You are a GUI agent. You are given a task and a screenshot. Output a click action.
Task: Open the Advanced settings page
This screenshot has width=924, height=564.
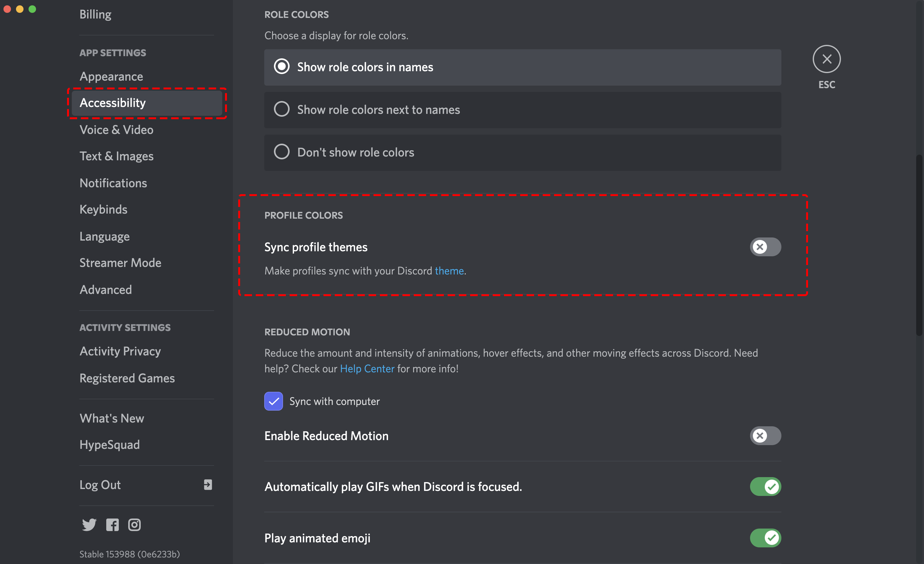(x=106, y=289)
